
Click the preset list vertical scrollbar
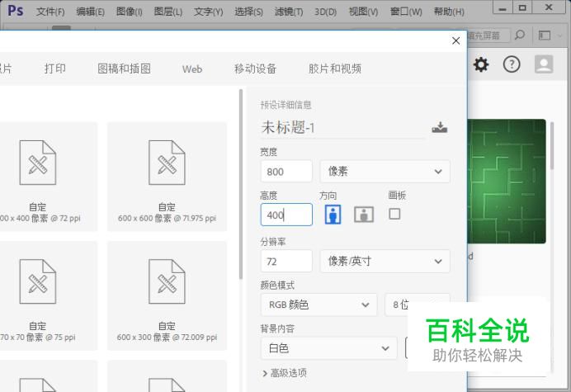coord(241,184)
